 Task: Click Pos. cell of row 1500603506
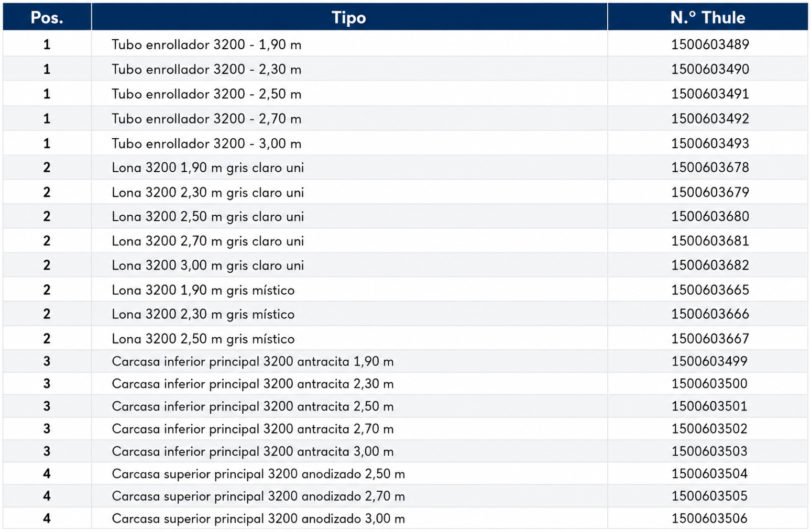[47, 518]
